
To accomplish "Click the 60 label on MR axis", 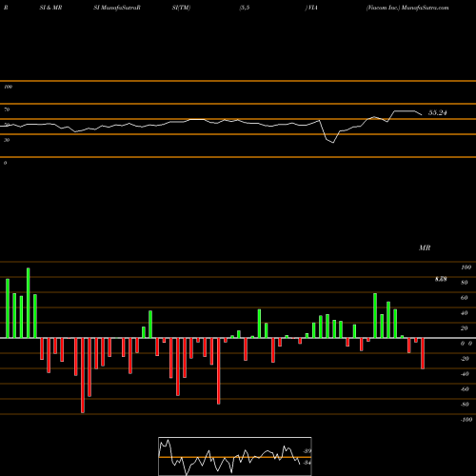I will [464, 298].
